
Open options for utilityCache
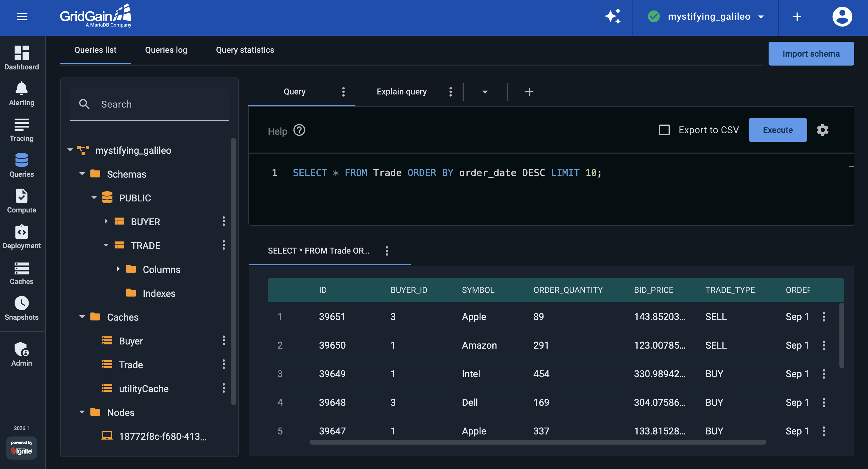click(224, 388)
